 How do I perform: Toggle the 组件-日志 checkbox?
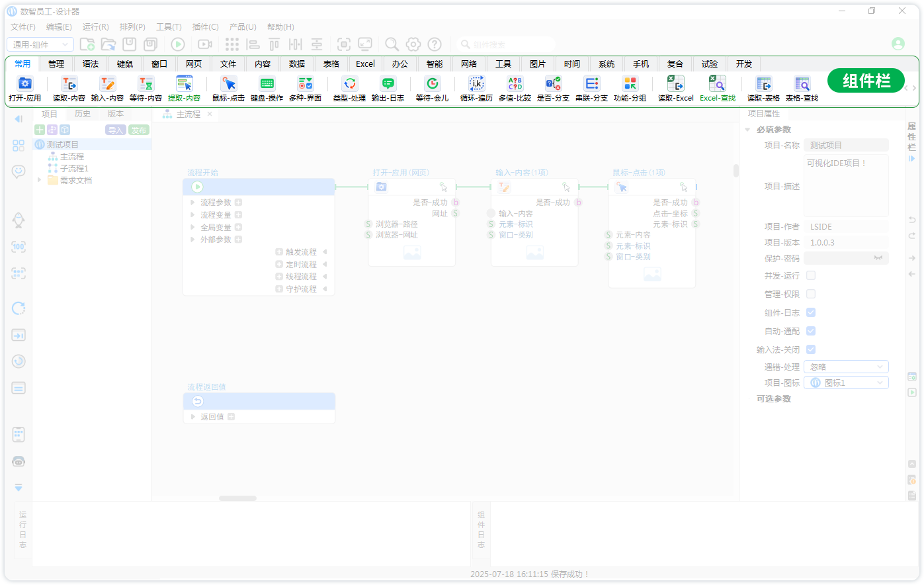coord(811,312)
